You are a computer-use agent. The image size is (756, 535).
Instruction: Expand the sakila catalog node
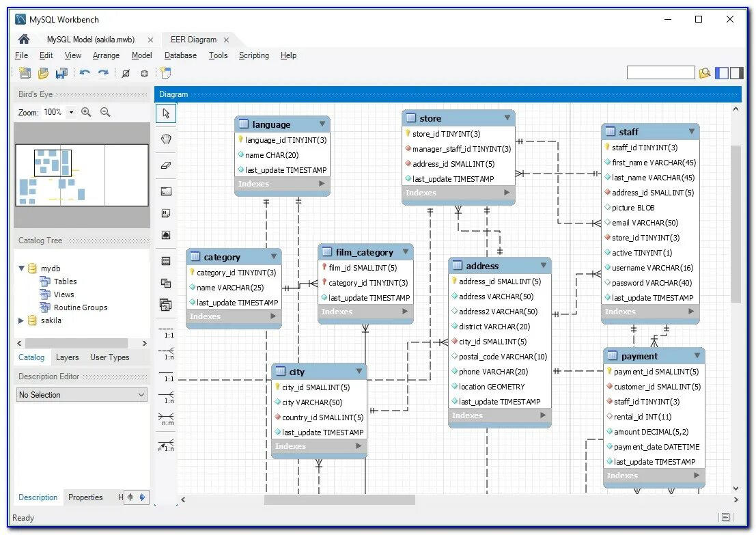pos(21,320)
